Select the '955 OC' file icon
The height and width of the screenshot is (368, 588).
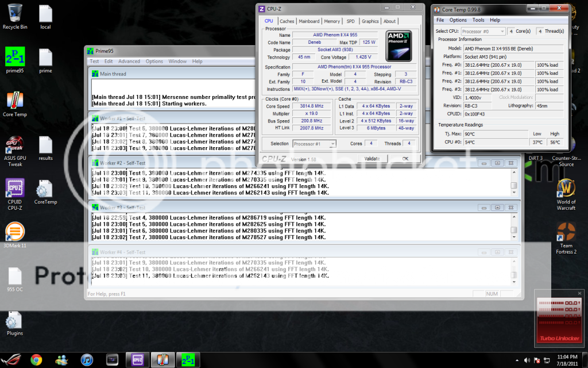tap(15, 279)
